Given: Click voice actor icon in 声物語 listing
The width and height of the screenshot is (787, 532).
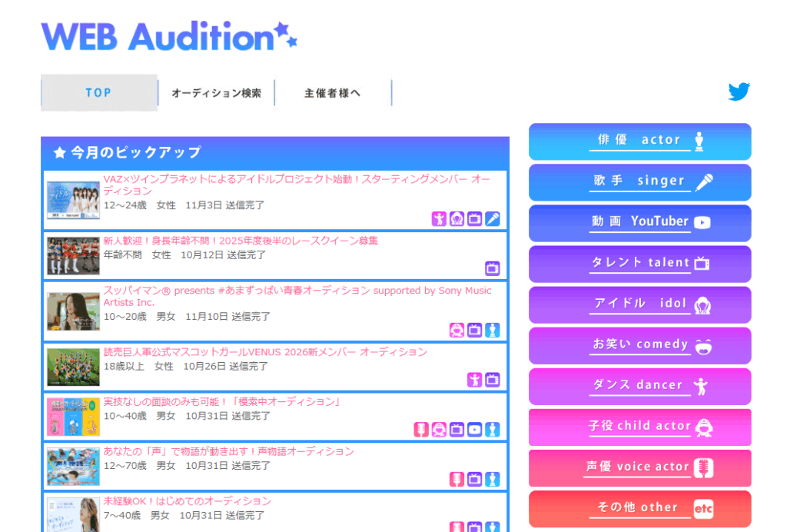Looking at the screenshot, I should coord(457,479).
